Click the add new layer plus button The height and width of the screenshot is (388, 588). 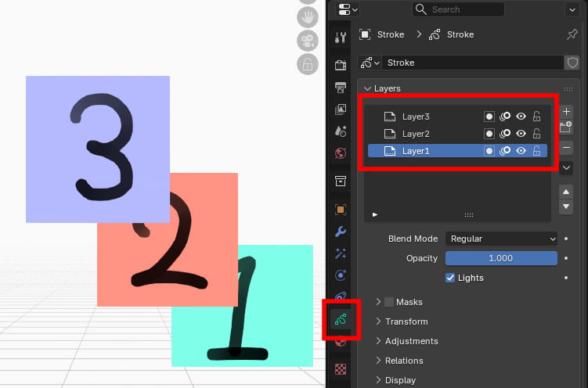point(567,112)
